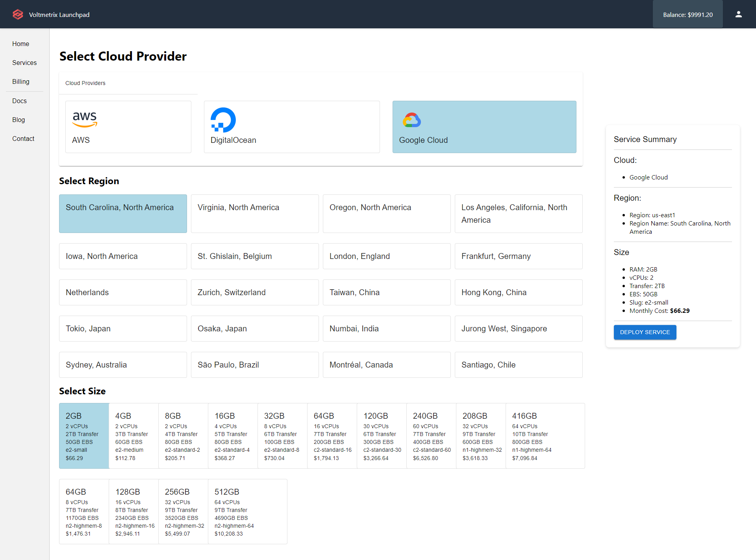The image size is (756, 560).
Task: Open the Balance: $9991.20 indicator
Action: (688, 15)
